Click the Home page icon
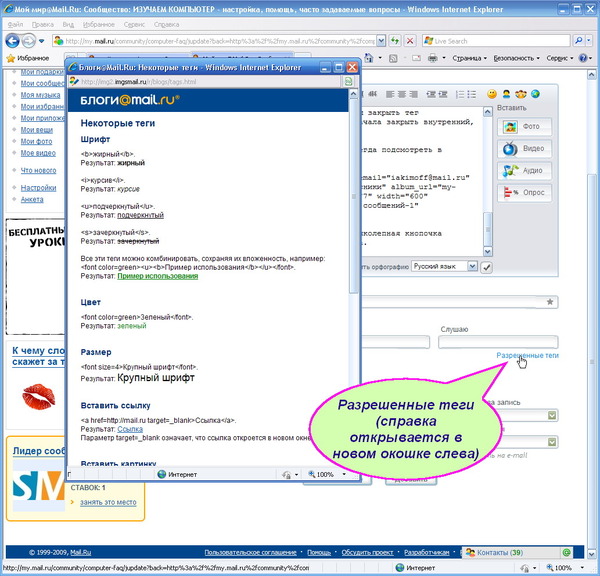This screenshot has height=576, width=600. [x=369, y=58]
